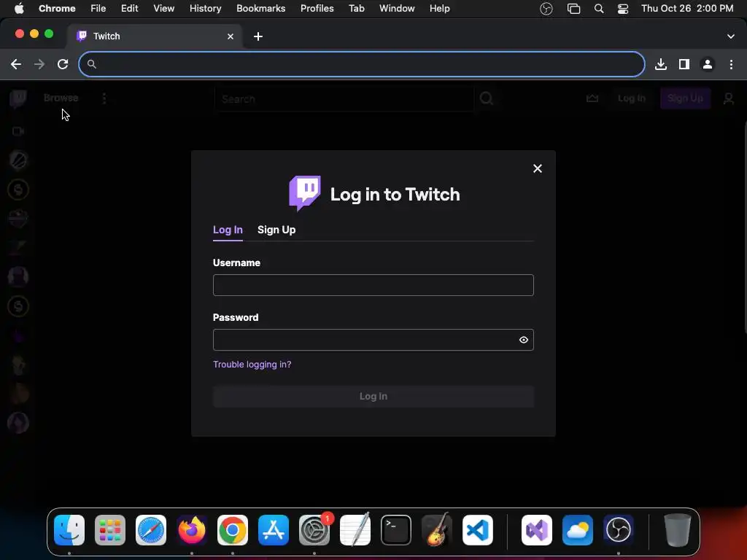Click the Twitch Prime crown icon
The image size is (747, 560).
592,98
